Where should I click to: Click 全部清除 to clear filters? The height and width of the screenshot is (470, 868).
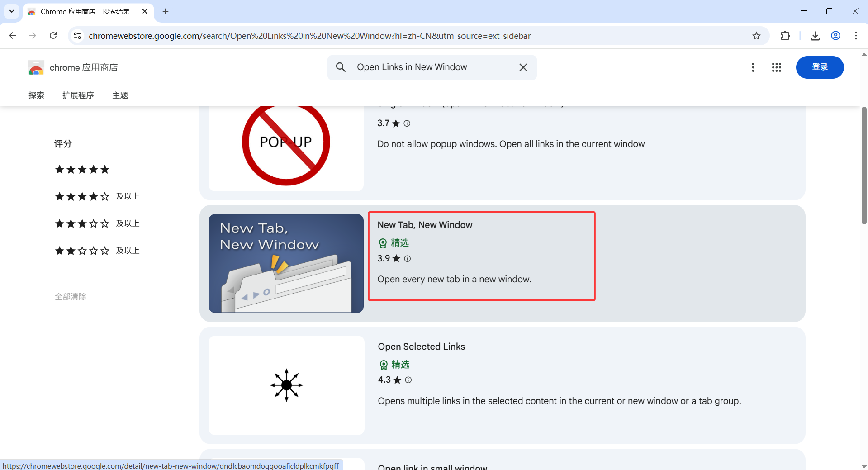tap(71, 297)
